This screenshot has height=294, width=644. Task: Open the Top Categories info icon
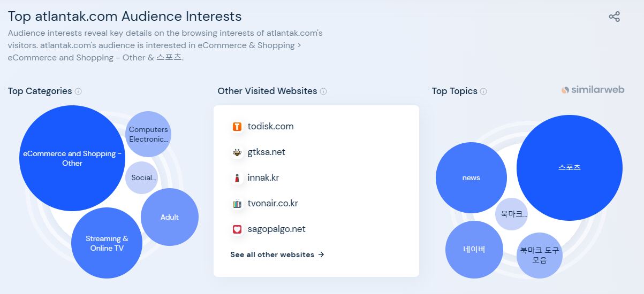pyautogui.click(x=78, y=91)
